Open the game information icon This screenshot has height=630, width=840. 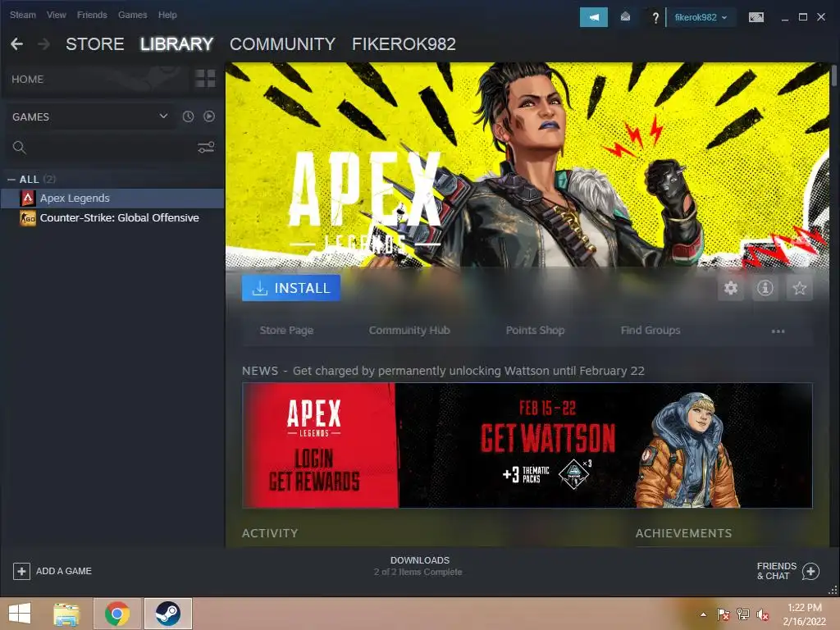point(765,288)
